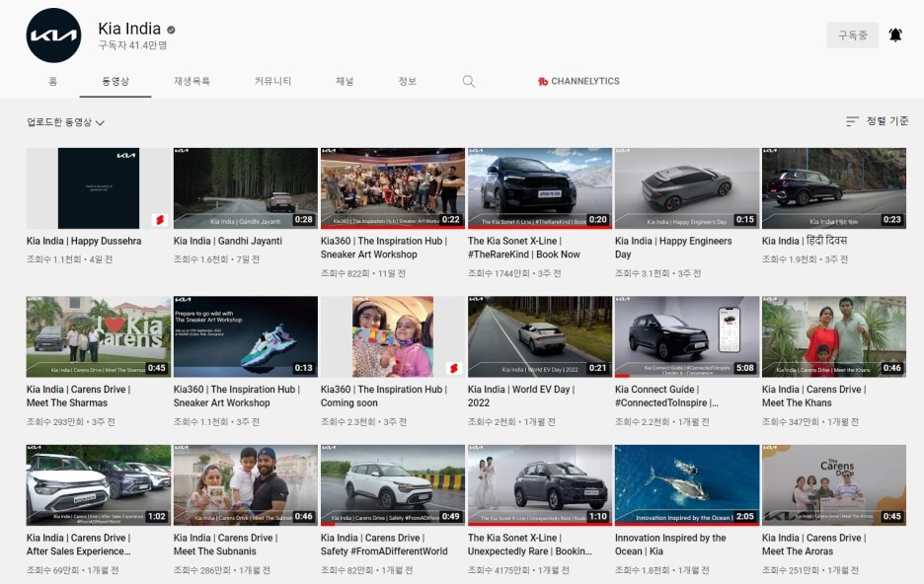Open Carens Drive Meet The Sharmas title
The height and width of the screenshot is (584, 924).
point(78,397)
